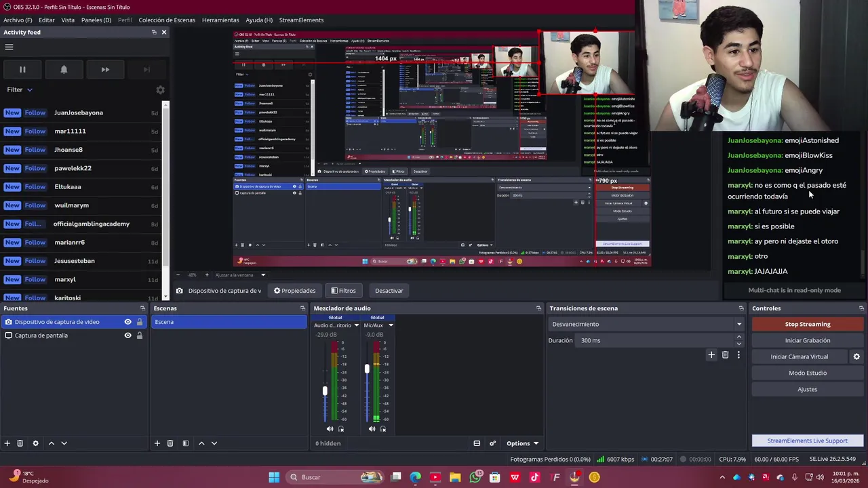Viewport: 868px width, 488px height.
Task: Pause the activity feed
Action: click(x=22, y=69)
